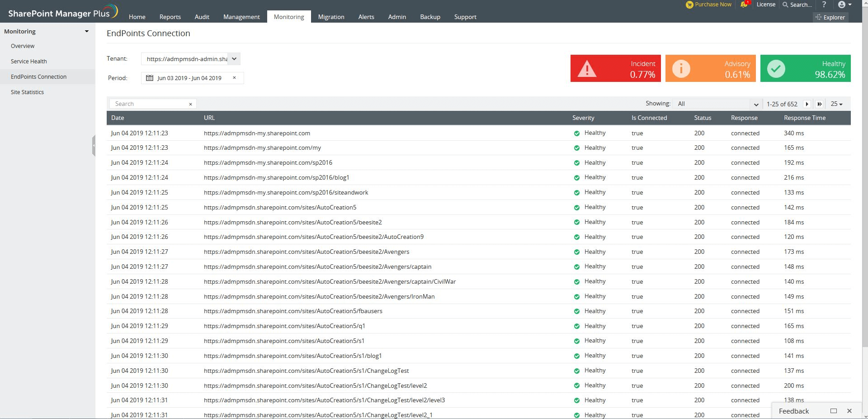
Task: Click the user account profile icon
Action: pyautogui.click(x=842, y=5)
